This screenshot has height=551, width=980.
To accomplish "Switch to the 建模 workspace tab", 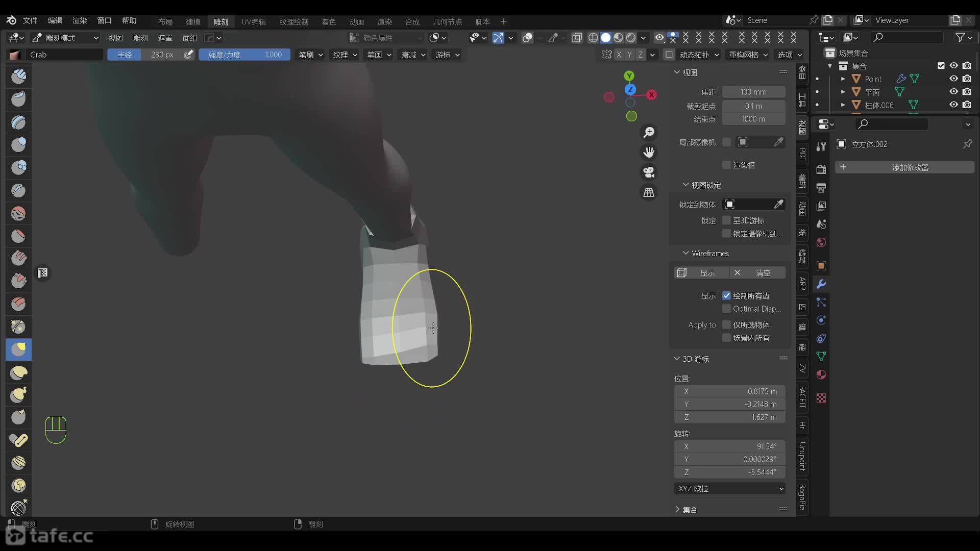I will (193, 21).
